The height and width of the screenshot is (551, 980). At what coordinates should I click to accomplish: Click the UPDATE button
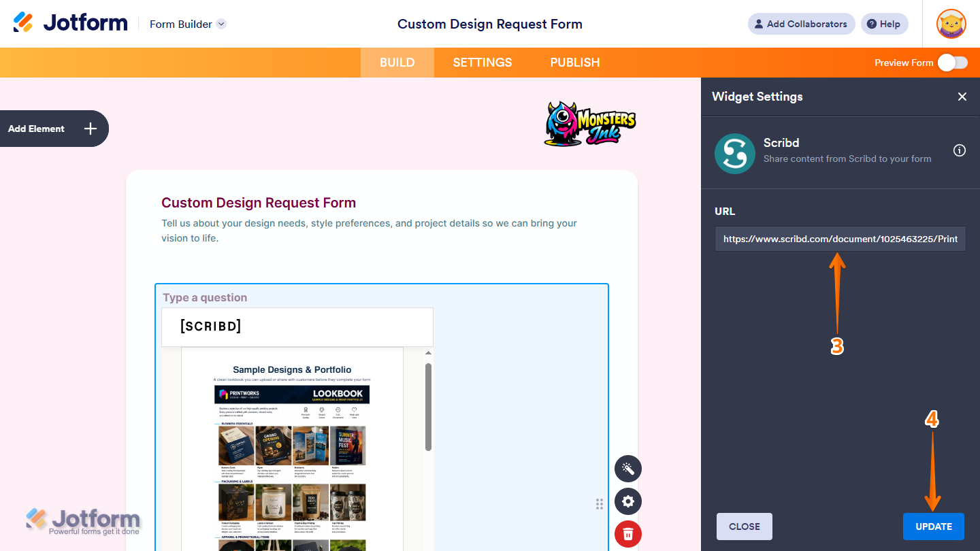click(x=933, y=526)
